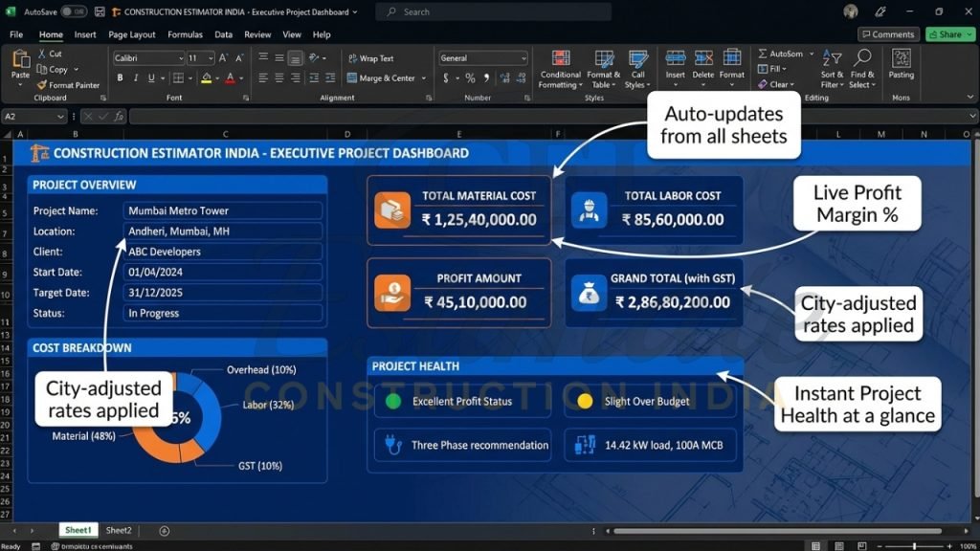The height and width of the screenshot is (551, 980).
Task: Select the Format Painter brush
Action: [x=42, y=85]
